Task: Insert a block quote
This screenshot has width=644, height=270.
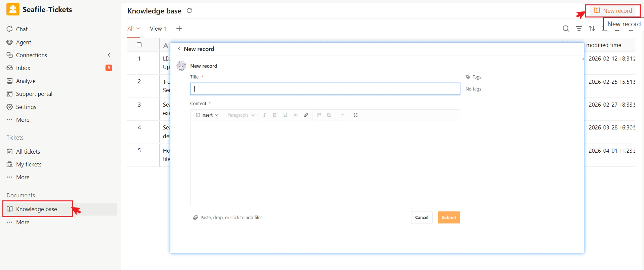Action: 319,115
